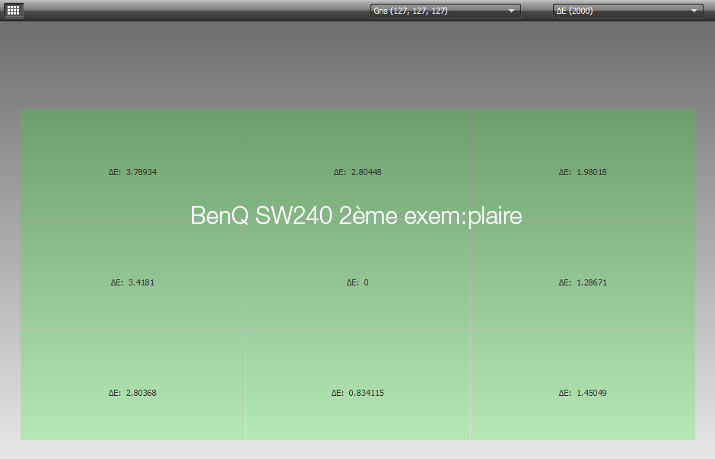Select the ΔE: 1.98018 value
The width and height of the screenshot is (715, 459).
pos(583,172)
